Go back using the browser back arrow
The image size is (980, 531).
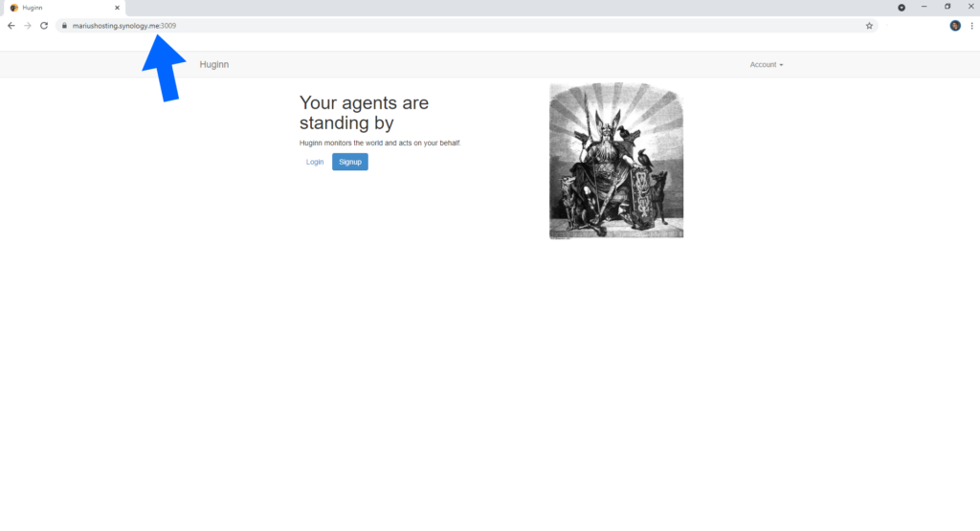pyautogui.click(x=11, y=26)
